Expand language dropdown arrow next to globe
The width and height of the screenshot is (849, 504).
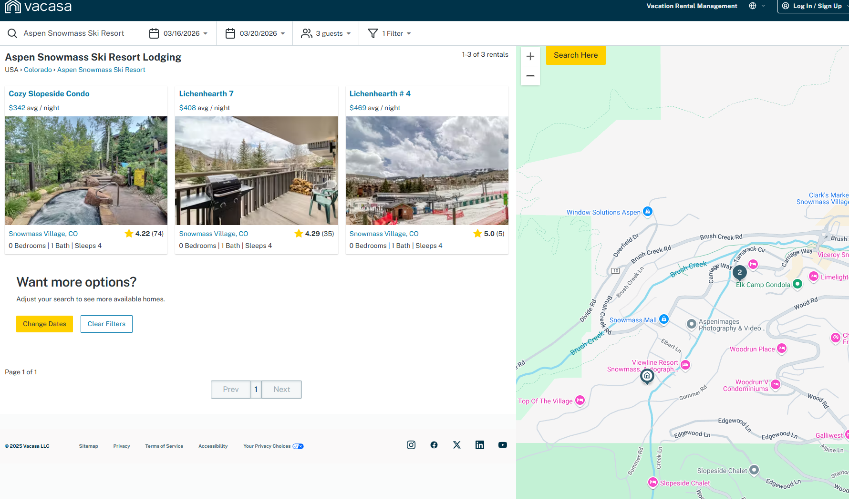(x=763, y=6)
